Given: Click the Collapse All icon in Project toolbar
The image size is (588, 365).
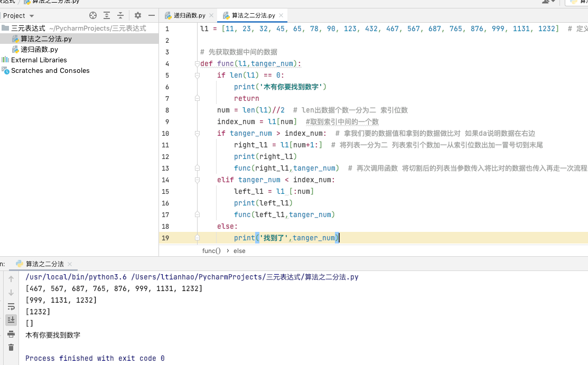Looking at the screenshot, I should tap(120, 15).
